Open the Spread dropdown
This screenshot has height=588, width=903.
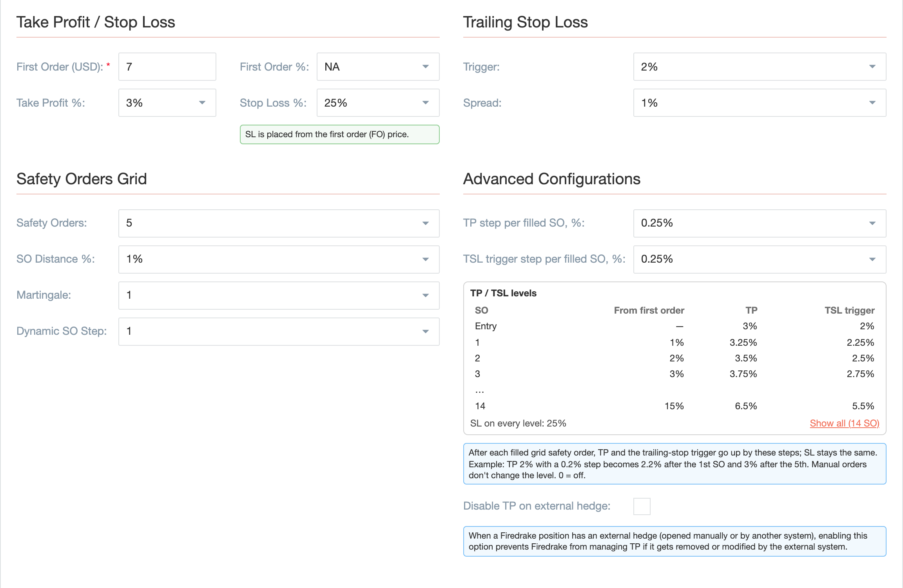(x=760, y=103)
